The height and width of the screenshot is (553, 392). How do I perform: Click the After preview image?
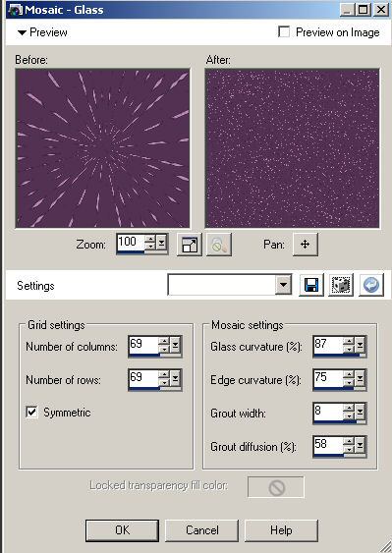point(292,148)
